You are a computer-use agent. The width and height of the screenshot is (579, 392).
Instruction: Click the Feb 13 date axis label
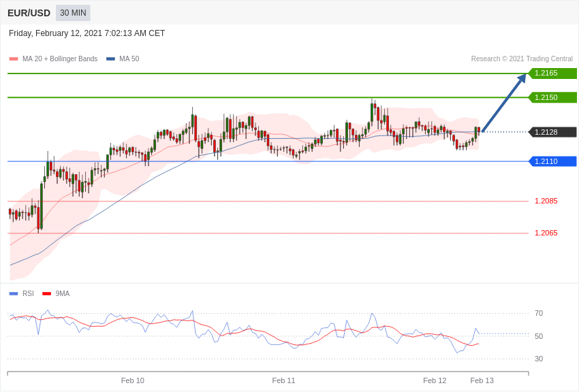click(x=482, y=380)
